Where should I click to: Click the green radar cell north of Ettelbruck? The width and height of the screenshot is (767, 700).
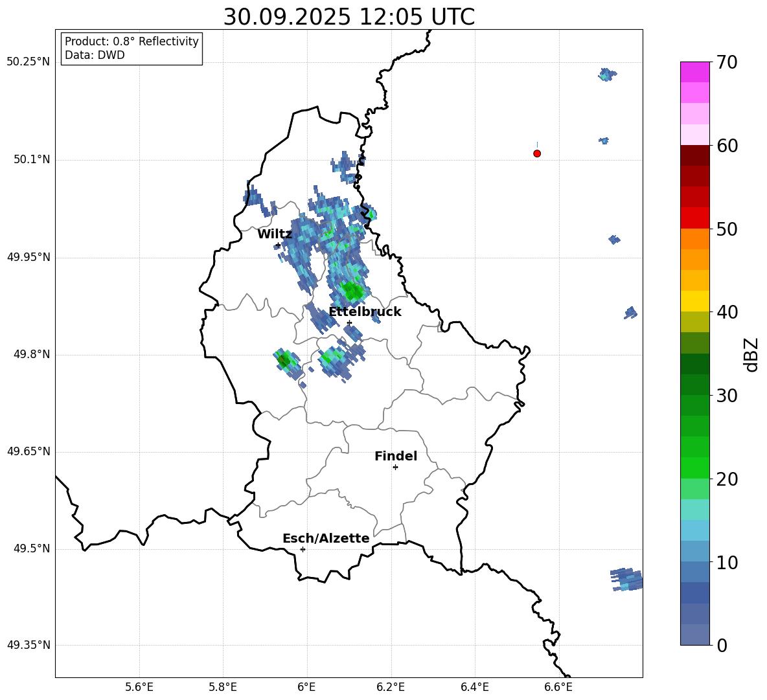pos(352,292)
